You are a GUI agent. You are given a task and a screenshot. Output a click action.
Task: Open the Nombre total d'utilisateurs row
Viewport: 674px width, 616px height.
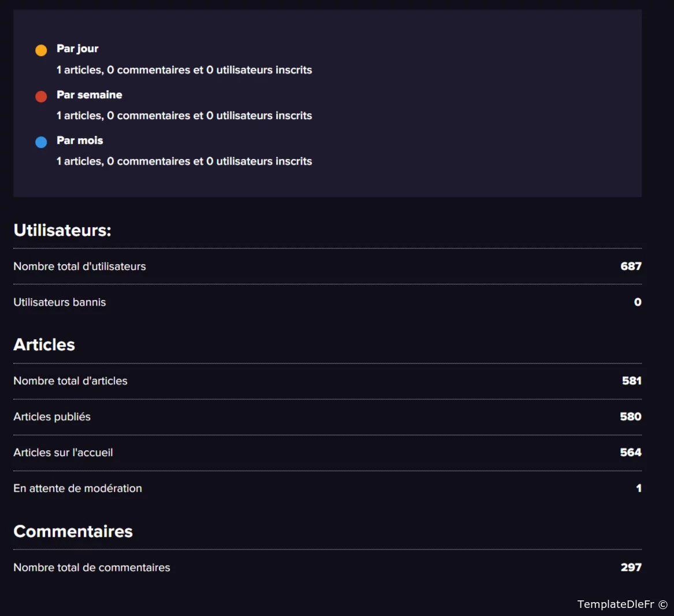[80, 266]
